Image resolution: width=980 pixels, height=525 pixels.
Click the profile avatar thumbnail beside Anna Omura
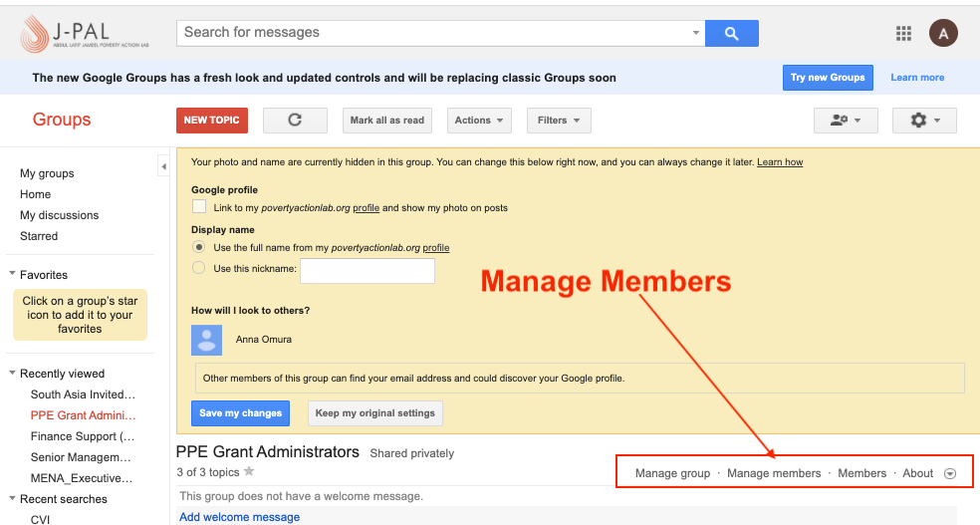pyautogui.click(x=206, y=340)
